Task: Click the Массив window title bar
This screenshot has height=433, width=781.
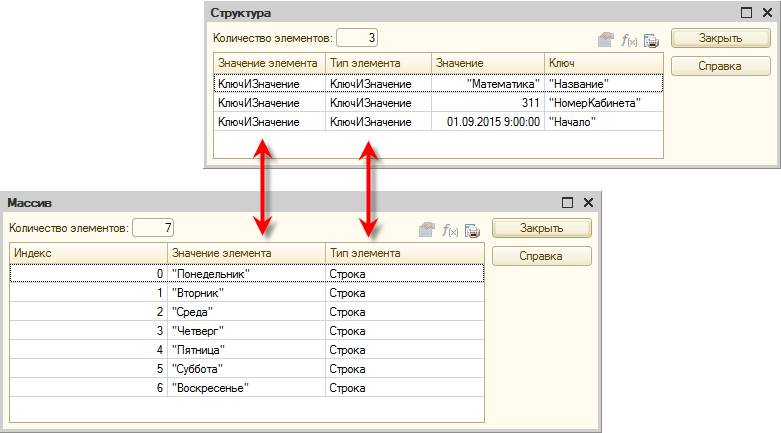Action: click(x=301, y=202)
